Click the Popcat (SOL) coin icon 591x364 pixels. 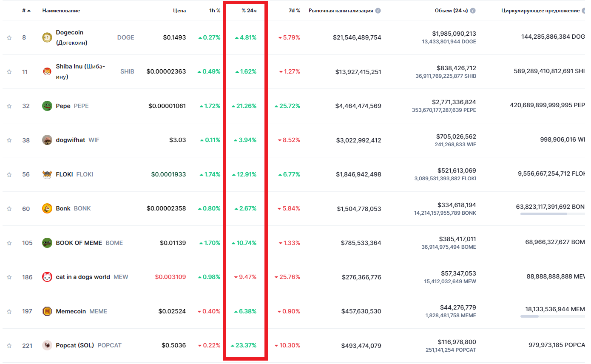pos(47,345)
